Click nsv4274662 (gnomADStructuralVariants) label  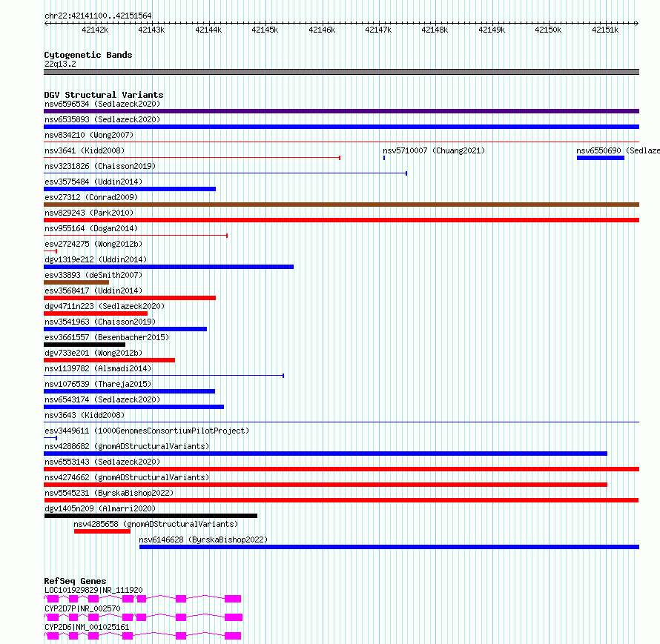pyautogui.click(x=127, y=477)
